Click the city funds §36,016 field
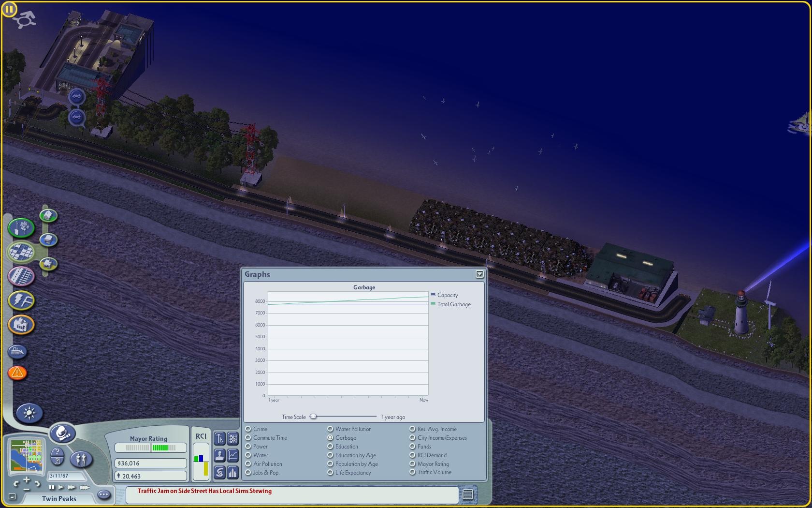The height and width of the screenshot is (508, 812). (150, 463)
